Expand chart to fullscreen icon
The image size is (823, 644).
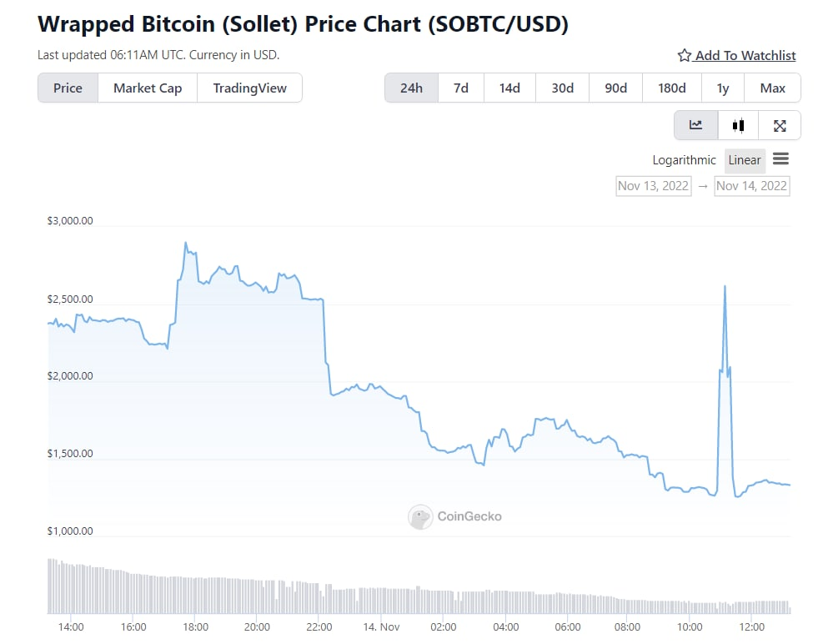(x=780, y=125)
